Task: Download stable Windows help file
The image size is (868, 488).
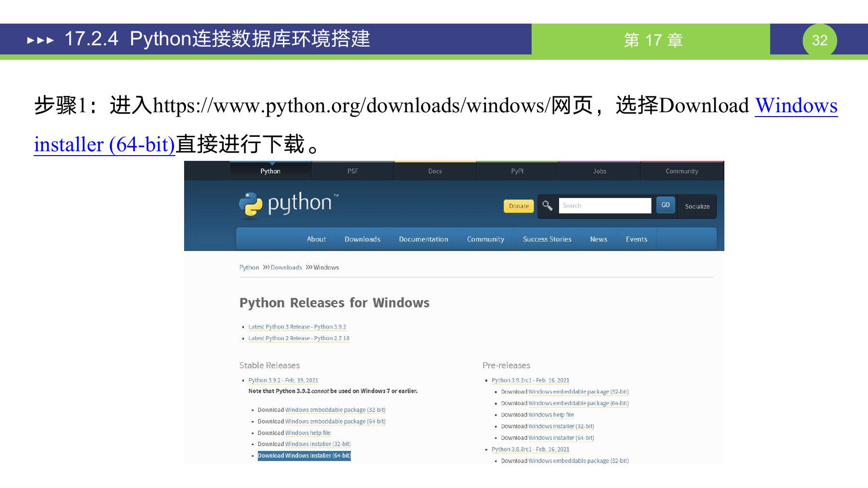Action: [x=308, y=433]
